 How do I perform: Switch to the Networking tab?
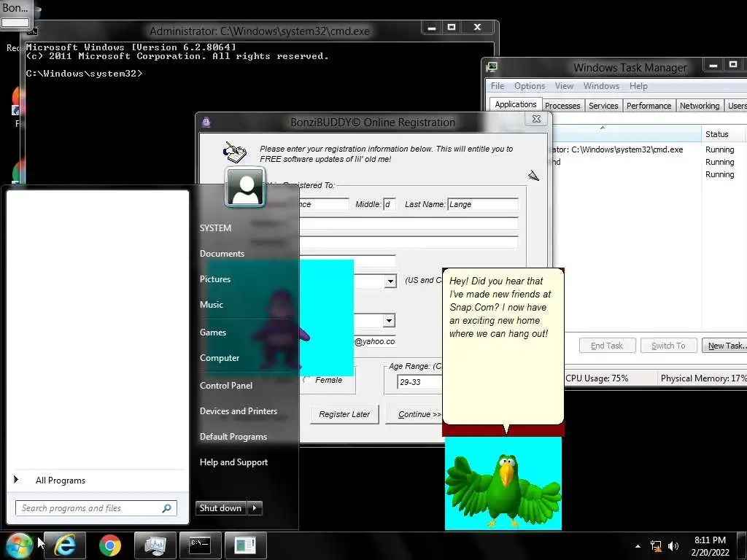(x=700, y=106)
